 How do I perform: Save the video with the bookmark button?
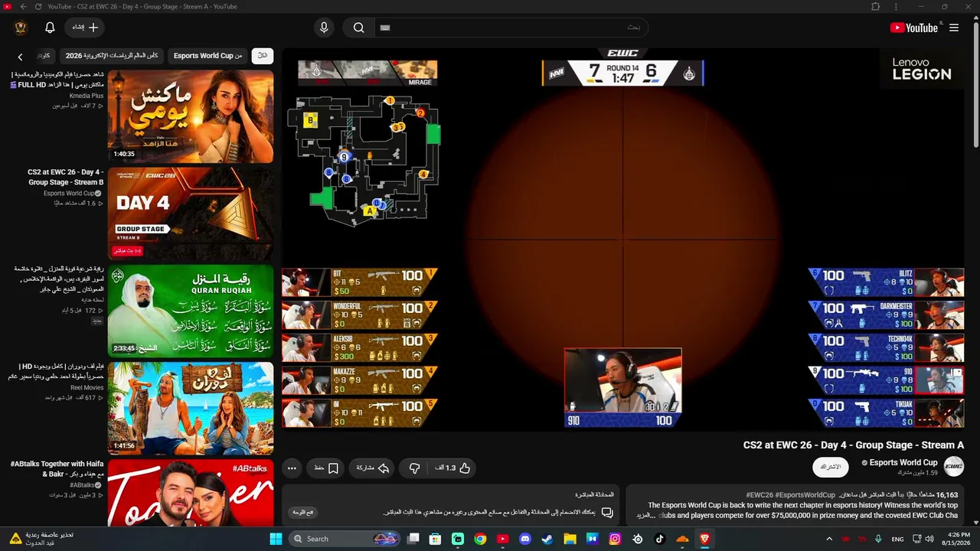pos(326,468)
